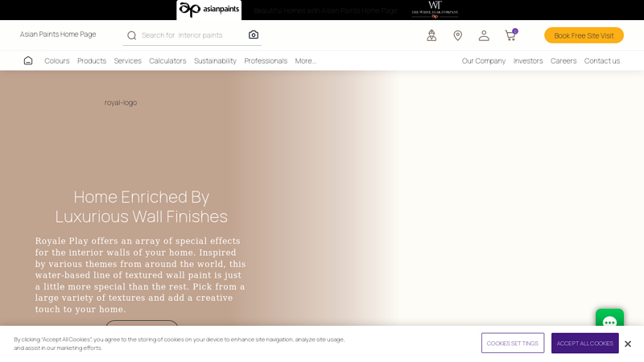Click Cookies Settings button
The height and width of the screenshot is (362, 644).
[x=513, y=343]
